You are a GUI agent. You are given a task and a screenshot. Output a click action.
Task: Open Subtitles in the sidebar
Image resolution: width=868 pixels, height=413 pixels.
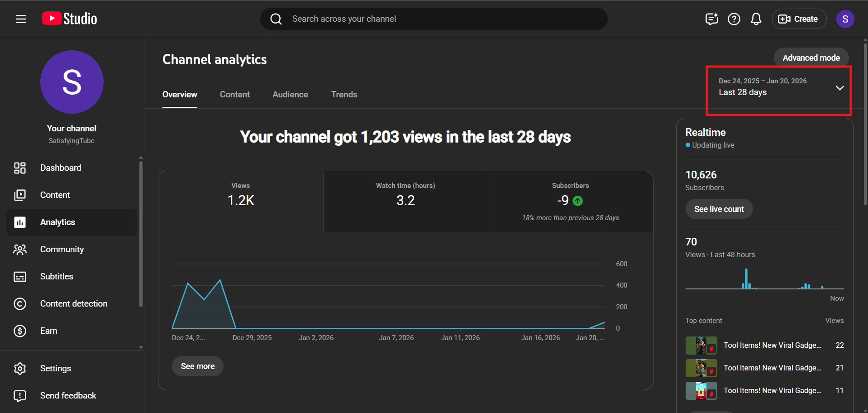tap(57, 277)
